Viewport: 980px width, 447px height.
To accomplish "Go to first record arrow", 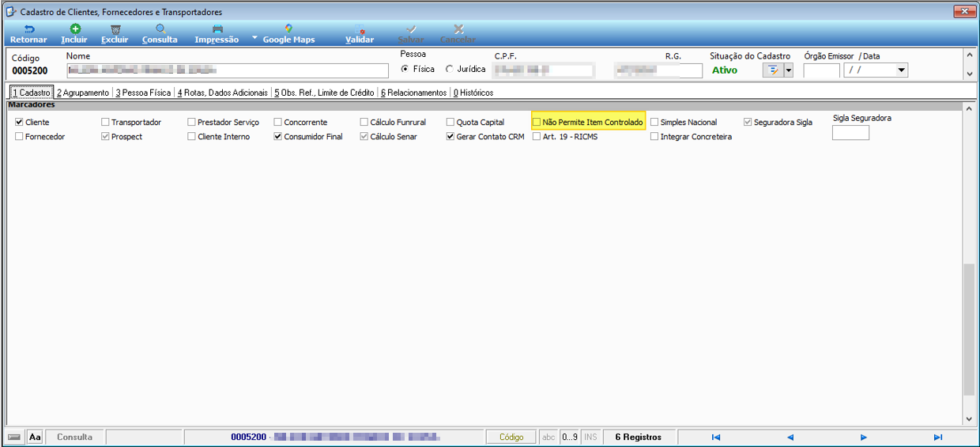I will (x=716, y=437).
